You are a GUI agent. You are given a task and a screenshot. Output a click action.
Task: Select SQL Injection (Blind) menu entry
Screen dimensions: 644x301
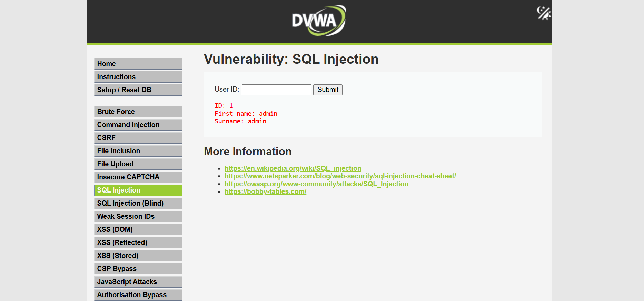(138, 203)
